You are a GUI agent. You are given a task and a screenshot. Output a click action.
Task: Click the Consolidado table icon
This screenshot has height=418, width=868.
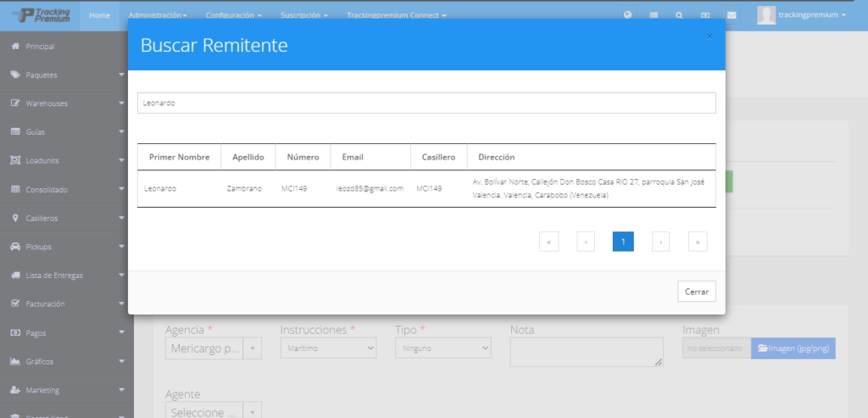[x=15, y=189]
